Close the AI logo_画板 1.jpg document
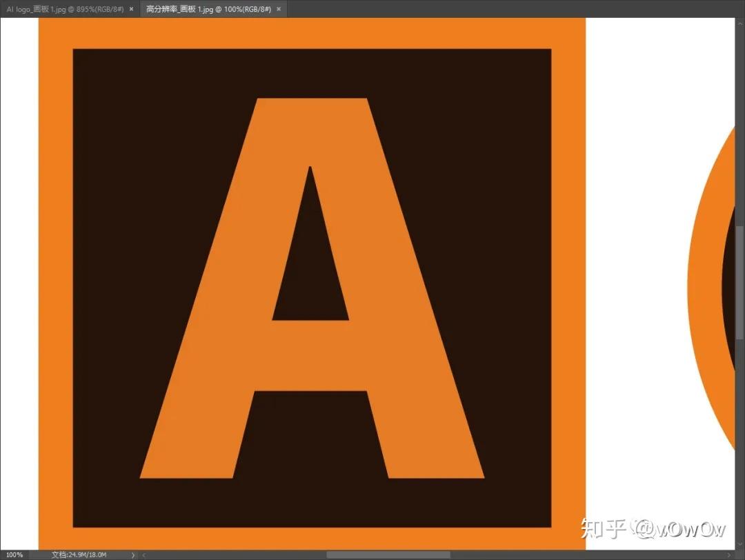 point(130,9)
